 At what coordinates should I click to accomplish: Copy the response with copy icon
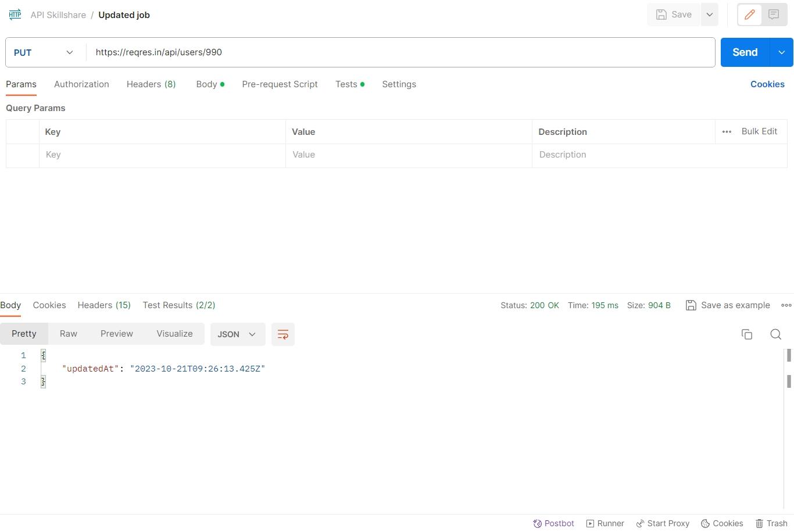pyautogui.click(x=747, y=334)
